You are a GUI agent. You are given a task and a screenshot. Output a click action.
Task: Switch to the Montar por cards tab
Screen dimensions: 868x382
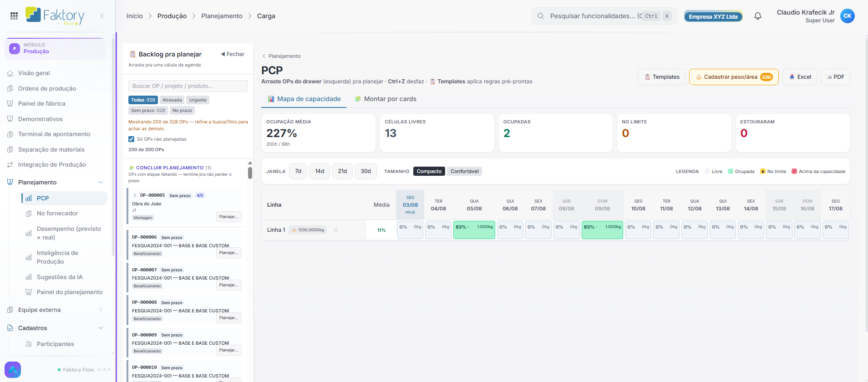pyautogui.click(x=386, y=99)
